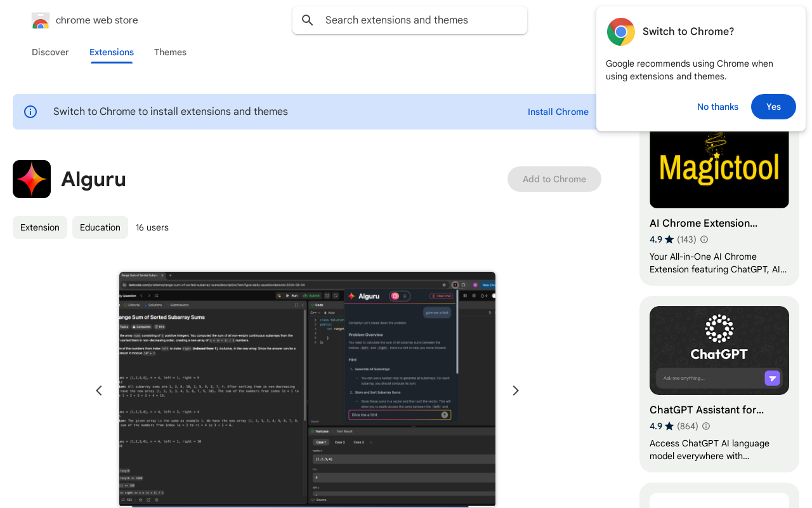Viewport: 812px width, 508px height.
Task: Click the search magnifier icon
Action: (x=307, y=20)
